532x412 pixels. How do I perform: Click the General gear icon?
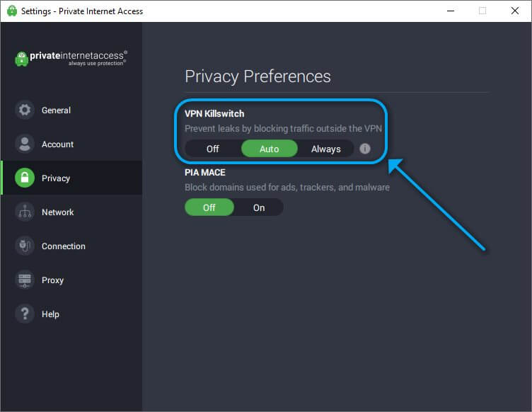(x=25, y=110)
